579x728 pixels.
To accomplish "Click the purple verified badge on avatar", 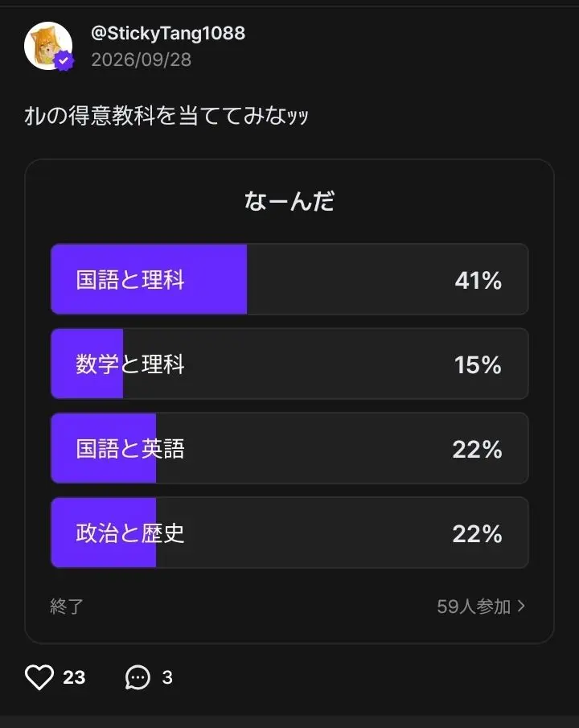I will pyautogui.click(x=64, y=60).
